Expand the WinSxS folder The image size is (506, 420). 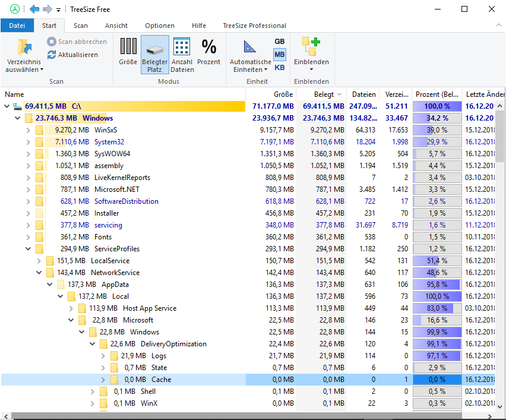click(29, 130)
